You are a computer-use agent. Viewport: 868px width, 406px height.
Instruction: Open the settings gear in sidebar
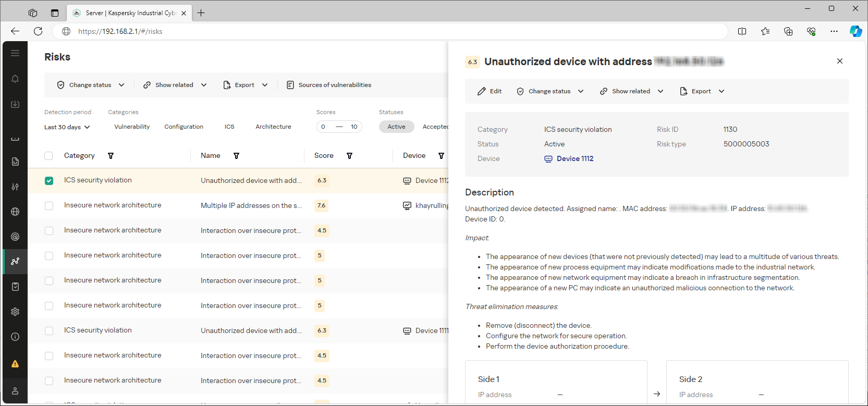(x=15, y=312)
